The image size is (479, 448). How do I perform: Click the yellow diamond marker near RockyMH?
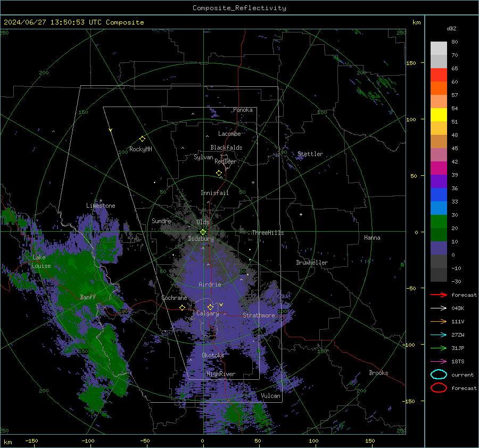click(142, 139)
